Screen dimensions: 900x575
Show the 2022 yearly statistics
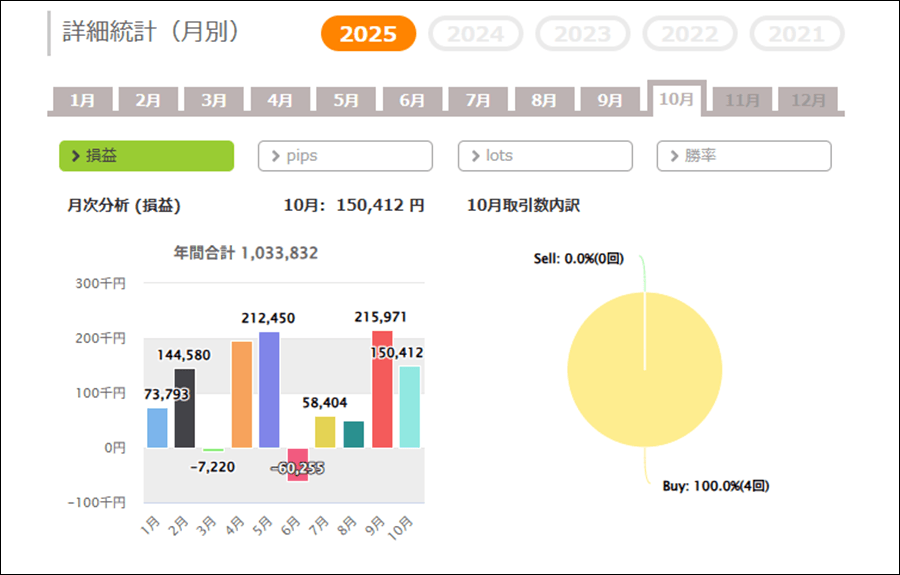point(689,34)
